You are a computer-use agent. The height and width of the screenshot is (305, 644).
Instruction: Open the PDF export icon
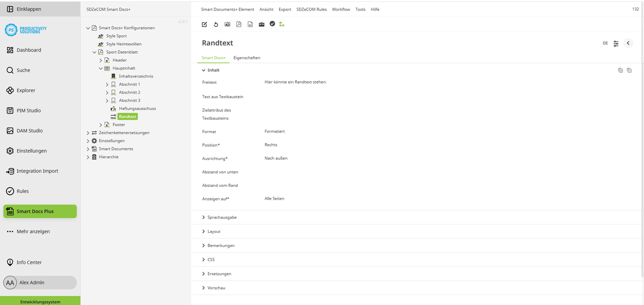pyautogui.click(x=239, y=24)
